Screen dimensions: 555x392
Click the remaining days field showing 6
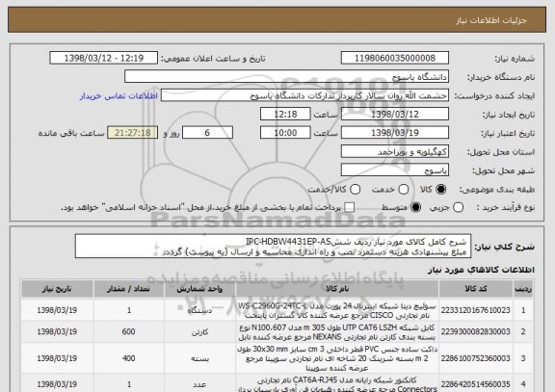pyautogui.click(x=207, y=133)
